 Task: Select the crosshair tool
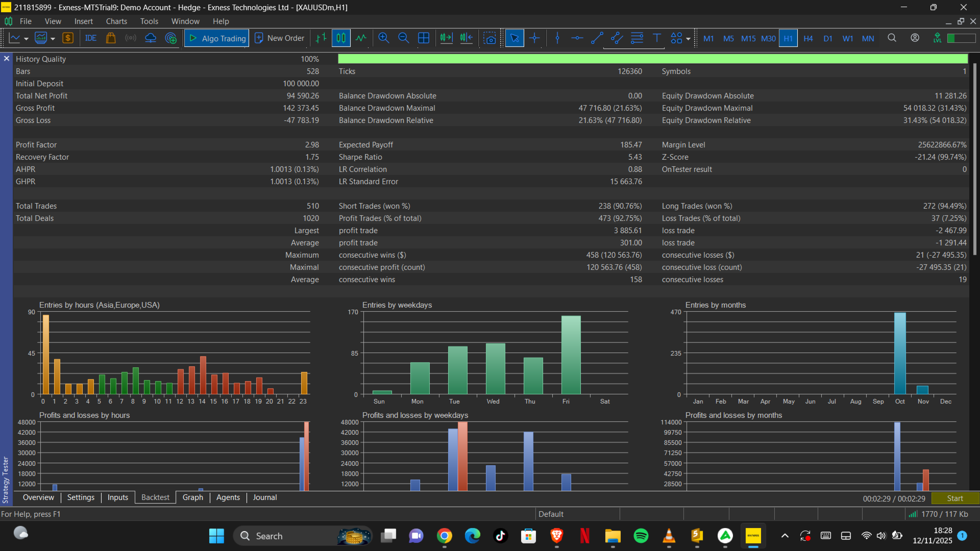(x=534, y=38)
